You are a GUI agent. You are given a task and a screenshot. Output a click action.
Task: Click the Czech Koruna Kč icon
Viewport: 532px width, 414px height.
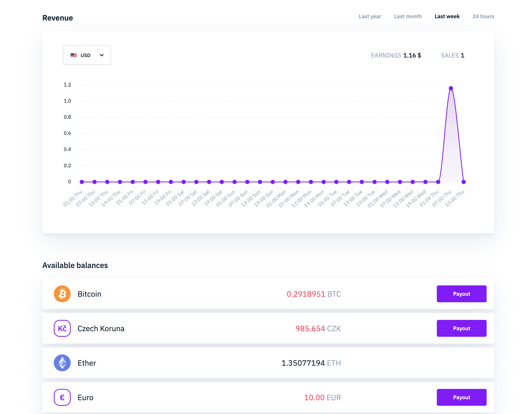62,328
